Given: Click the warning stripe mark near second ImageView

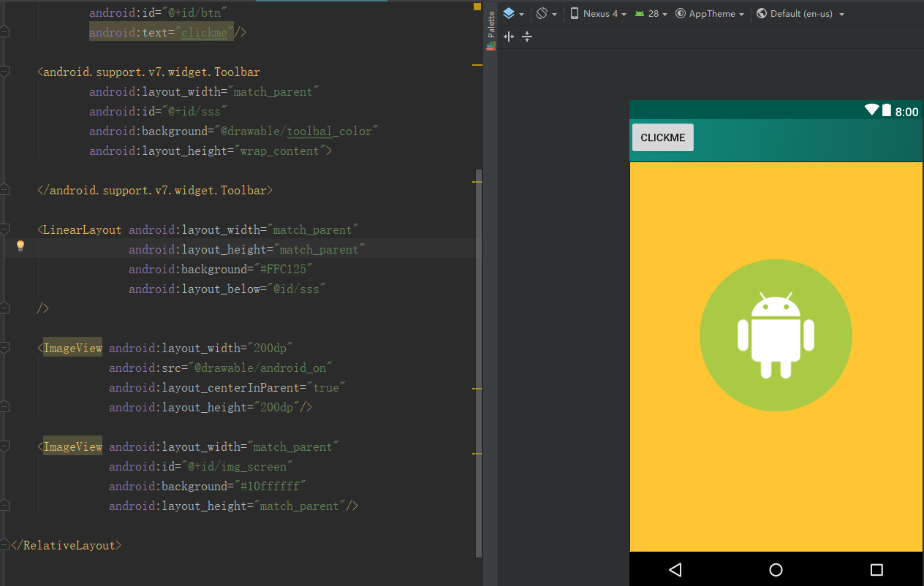Looking at the screenshot, I should [477, 454].
